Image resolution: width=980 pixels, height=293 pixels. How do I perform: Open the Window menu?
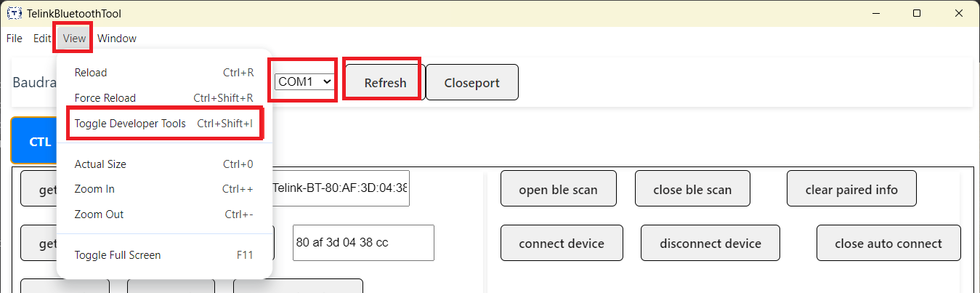click(117, 39)
